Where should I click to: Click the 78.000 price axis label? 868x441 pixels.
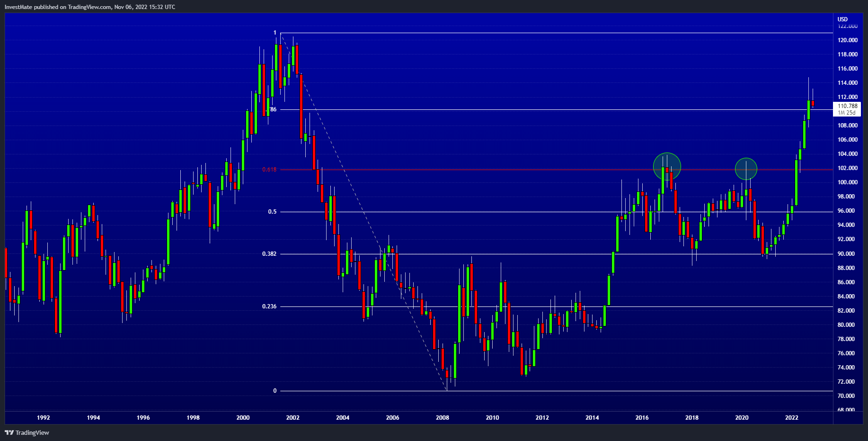pos(847,339)
